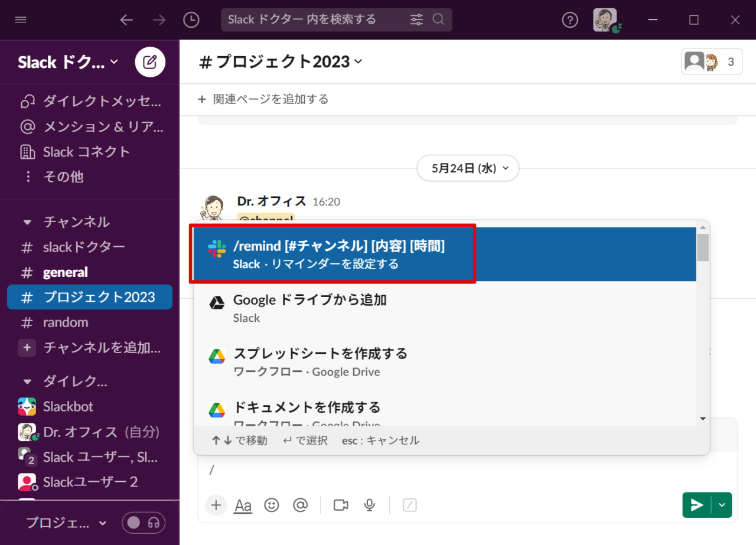756x545 pixels.
Task: Click the 16:20 message timestamp
Action: 326,202
